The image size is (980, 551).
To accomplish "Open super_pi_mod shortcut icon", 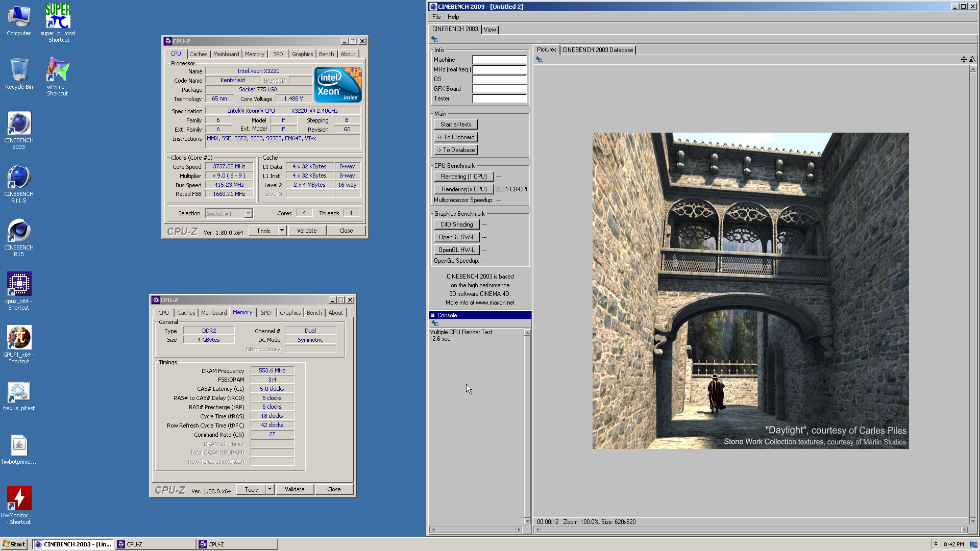I will (x=58, y=23).
